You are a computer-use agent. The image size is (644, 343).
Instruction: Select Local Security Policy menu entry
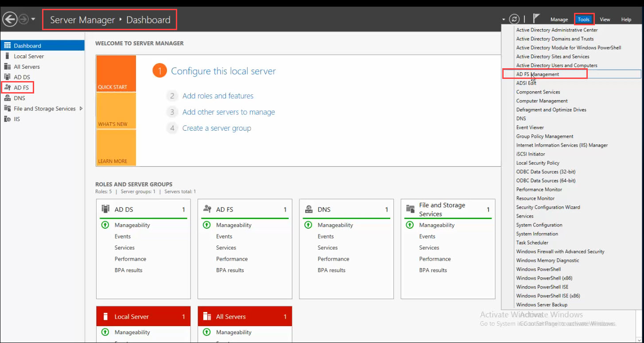point(538,163)
